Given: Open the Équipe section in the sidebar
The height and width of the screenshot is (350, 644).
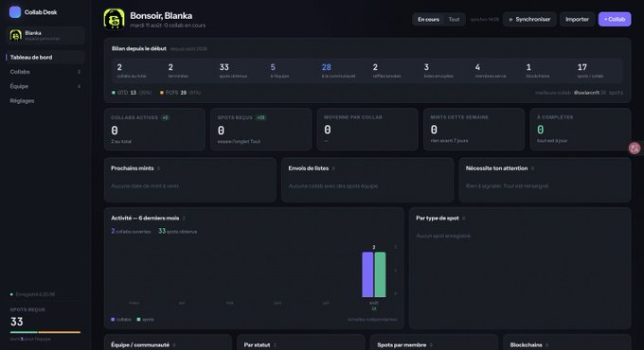Looking at the screenshot, I should pos(45,86).
